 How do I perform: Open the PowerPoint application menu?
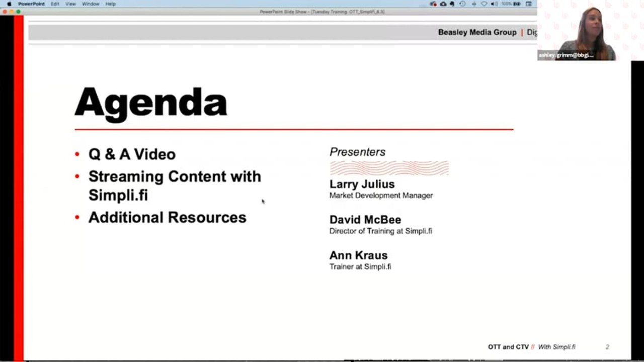point(31,4)
